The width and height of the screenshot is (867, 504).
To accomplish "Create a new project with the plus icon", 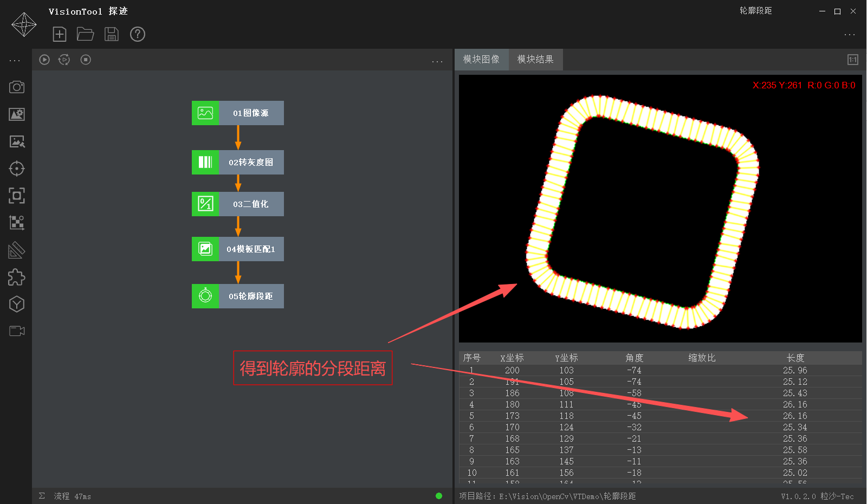I will point(60,34).
